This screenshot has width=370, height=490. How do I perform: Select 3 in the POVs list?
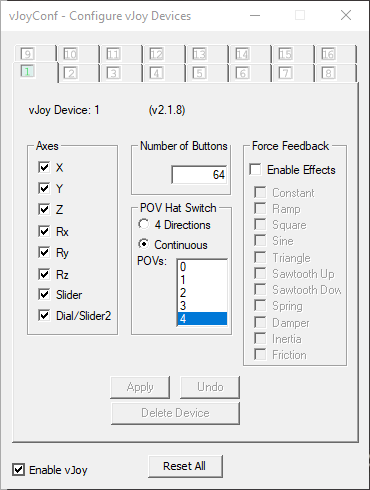(x=202, y=306)
